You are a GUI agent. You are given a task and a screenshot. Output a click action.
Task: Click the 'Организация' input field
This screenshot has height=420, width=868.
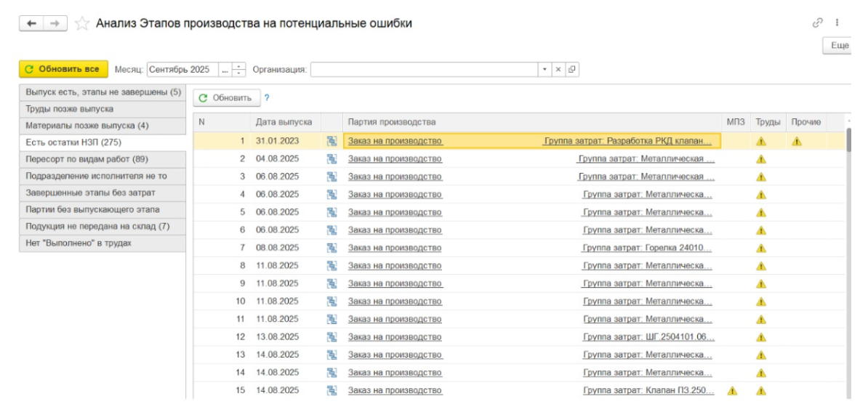point(425,70)
